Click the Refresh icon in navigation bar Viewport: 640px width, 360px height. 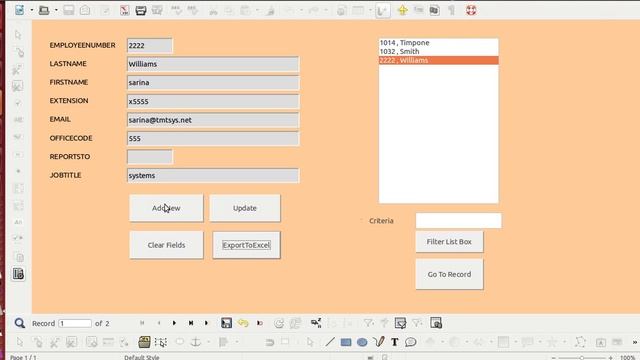[x=279, y=323]
